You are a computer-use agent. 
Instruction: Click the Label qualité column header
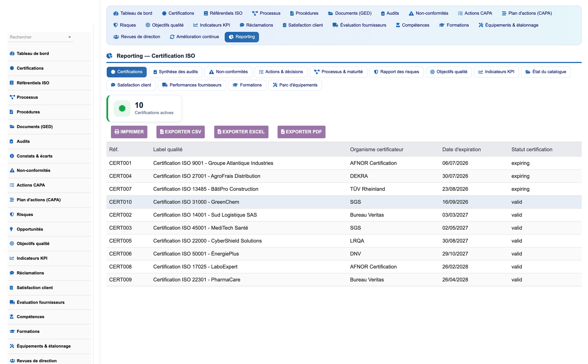point(168,150)
